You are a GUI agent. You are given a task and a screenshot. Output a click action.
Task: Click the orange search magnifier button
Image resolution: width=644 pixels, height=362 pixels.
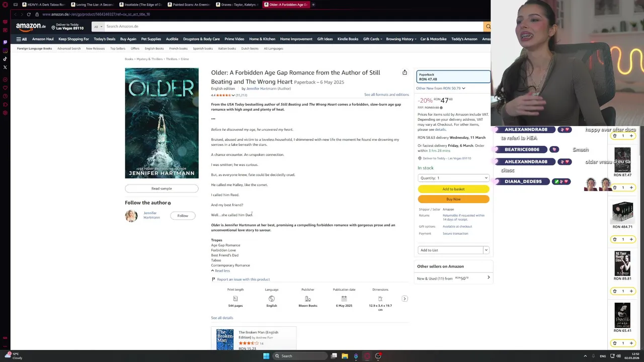[x=487, y=26]
